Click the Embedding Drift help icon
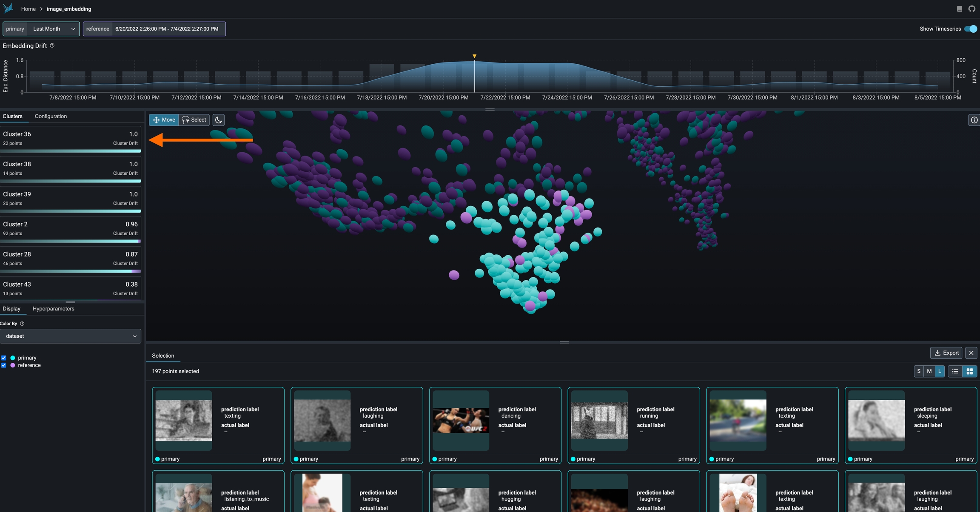 pos(52,46)
